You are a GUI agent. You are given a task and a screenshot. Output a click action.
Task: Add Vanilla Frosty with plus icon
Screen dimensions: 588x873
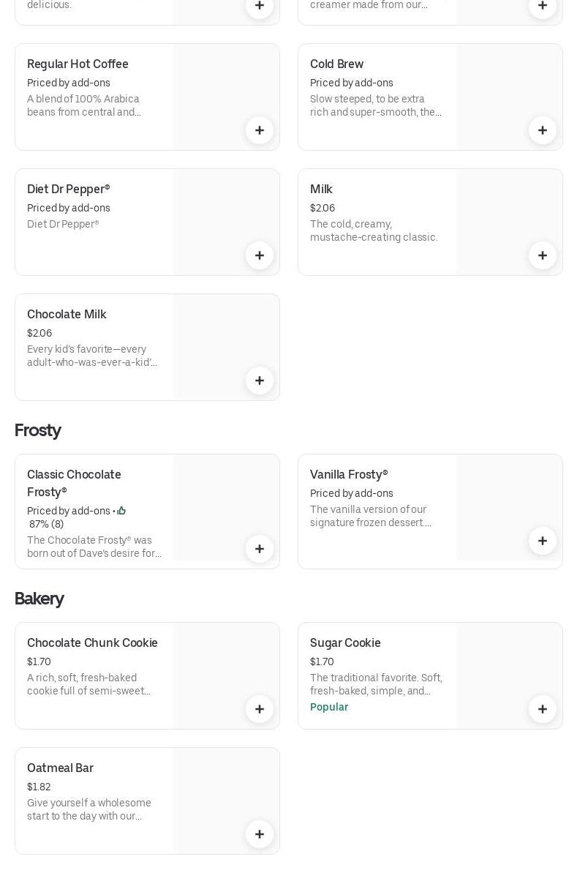pyautogui.click(x=543, y=541)
